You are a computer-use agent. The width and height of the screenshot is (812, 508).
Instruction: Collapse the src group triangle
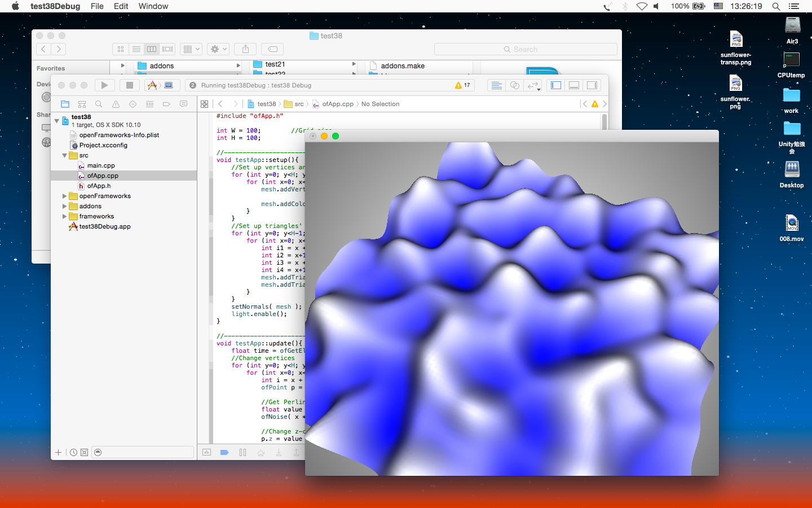click(x=65, y=155)
